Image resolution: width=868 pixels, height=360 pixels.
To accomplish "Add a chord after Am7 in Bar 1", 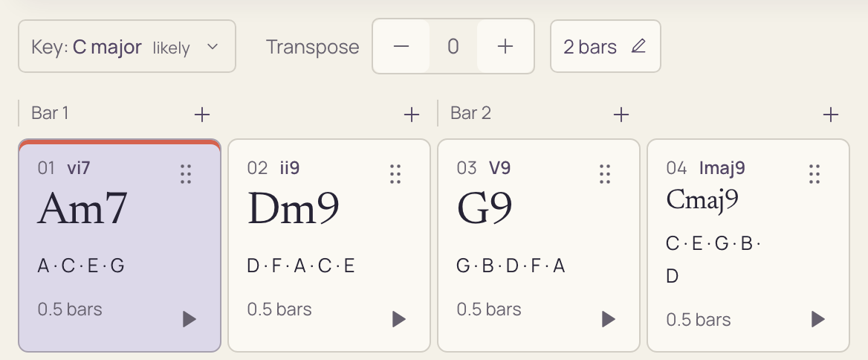I will [x=202, y=115].
